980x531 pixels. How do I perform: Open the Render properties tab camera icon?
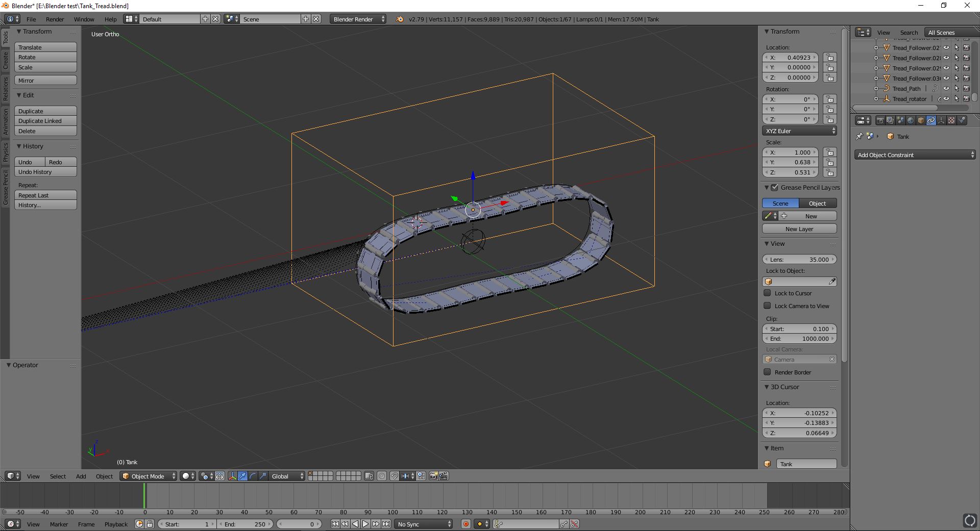coord(880,120)
